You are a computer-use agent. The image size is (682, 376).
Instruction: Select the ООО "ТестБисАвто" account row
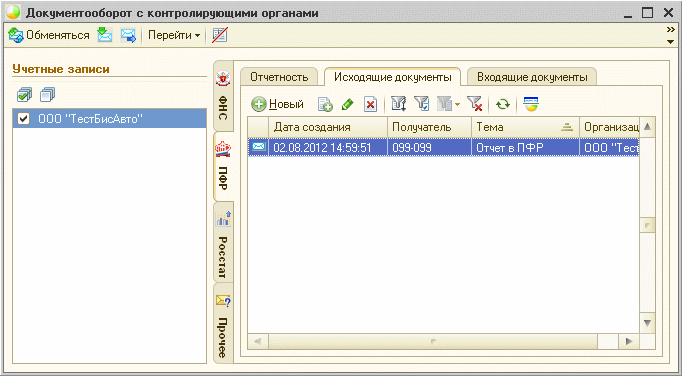(x=109, y=118)
